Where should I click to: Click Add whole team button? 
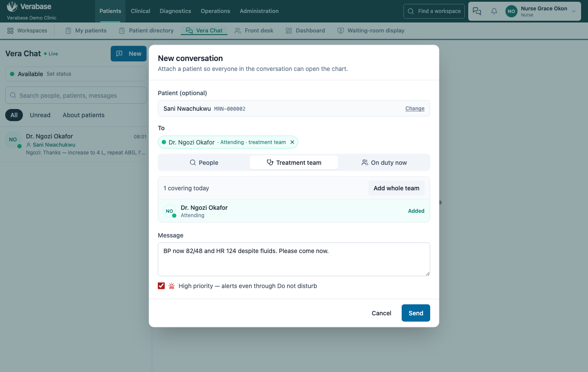pyautogui.click(x=396, y=188)
